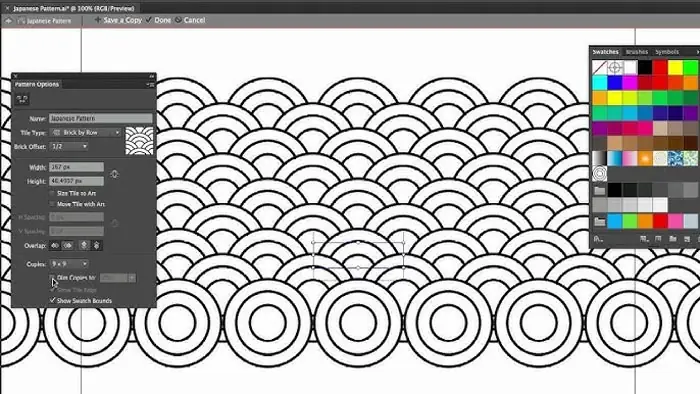Screen dimensions: 700x394
Task: Enable Move Tile with Art checkbox
Action: coord(52,204)
